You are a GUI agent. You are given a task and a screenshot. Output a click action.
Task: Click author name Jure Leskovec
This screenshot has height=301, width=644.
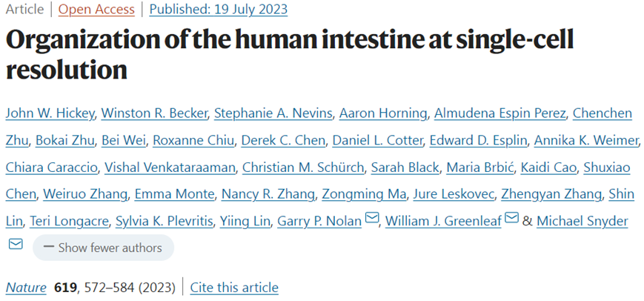click(457, 194)
